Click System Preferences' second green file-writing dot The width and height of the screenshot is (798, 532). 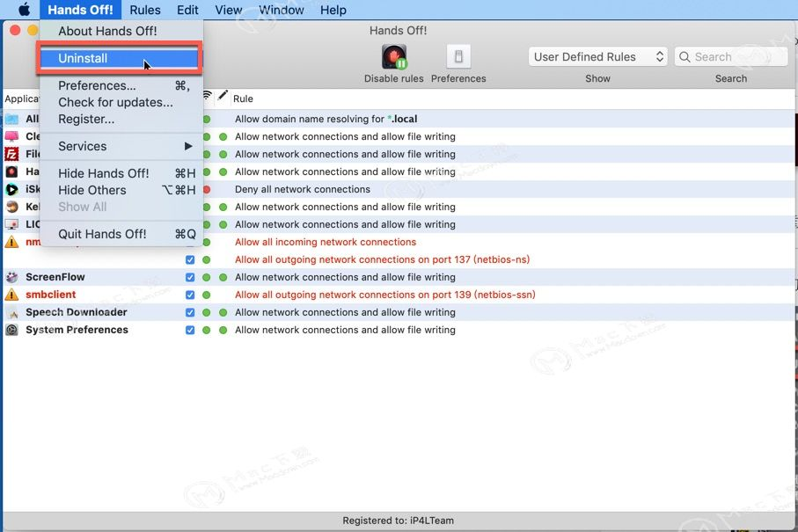click(223, 330)
